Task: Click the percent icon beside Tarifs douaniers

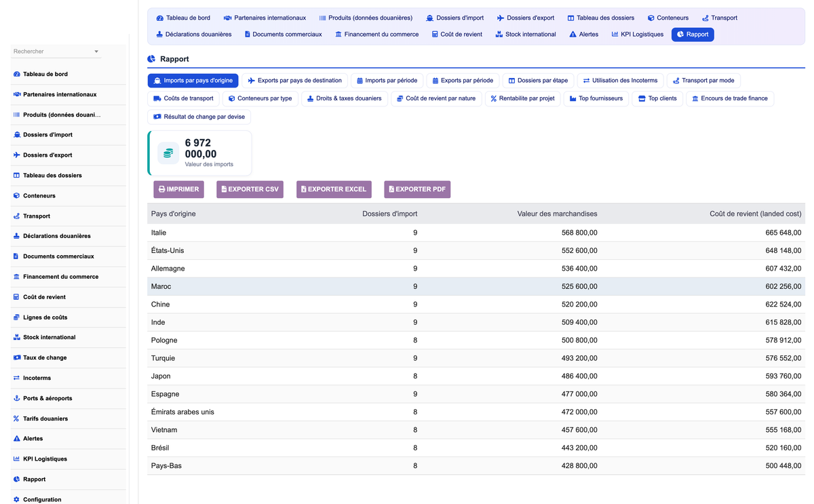Action: tap(17, 419)
